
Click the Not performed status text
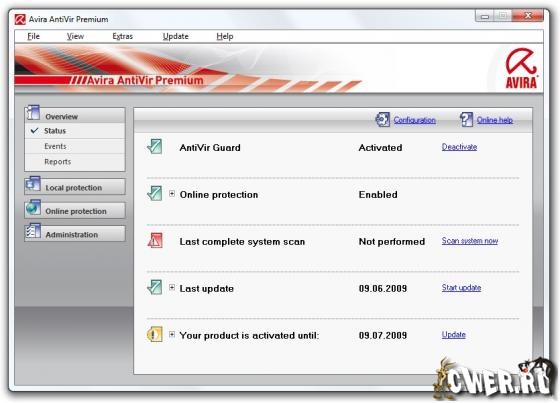(392, 242)
